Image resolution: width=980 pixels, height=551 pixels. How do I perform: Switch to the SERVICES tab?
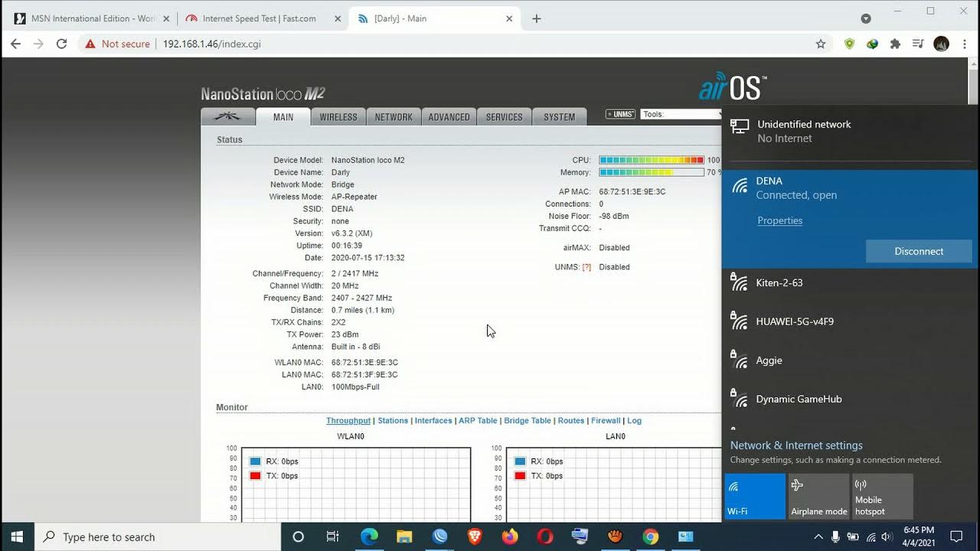(x=504, y=117)
